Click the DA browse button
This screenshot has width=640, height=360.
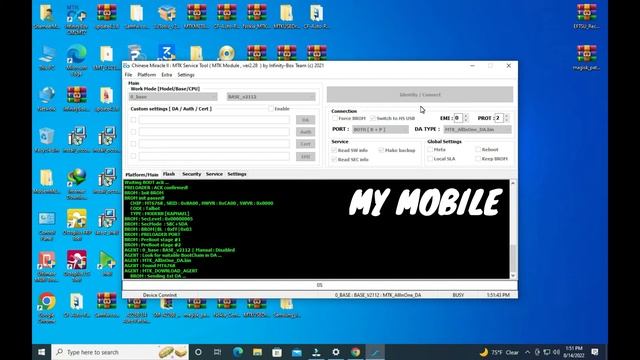[305, 120]
